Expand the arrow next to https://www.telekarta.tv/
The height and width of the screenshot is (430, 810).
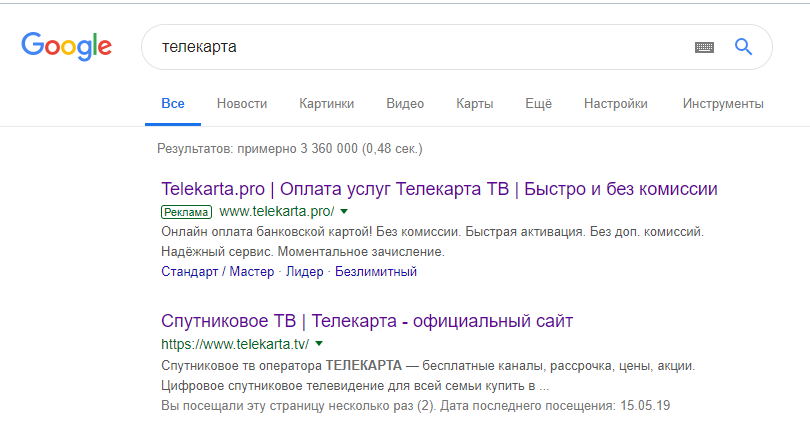319,344
